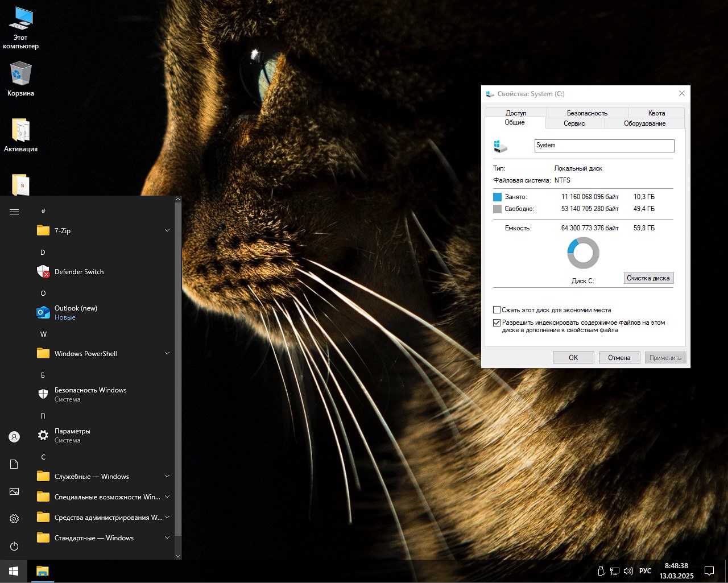Select the 'Общие' tab
The image size is (728, 583).
pos(515,122)
